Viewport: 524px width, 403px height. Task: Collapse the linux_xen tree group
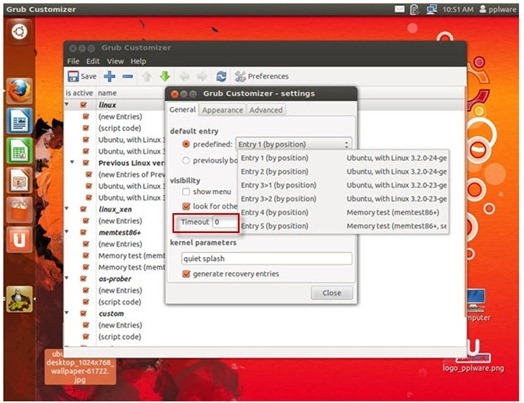[67, 208]
